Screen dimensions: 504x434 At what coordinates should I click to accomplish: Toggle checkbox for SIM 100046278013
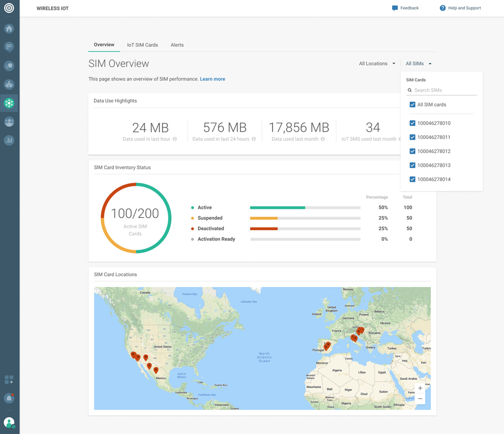click(413, 165)
